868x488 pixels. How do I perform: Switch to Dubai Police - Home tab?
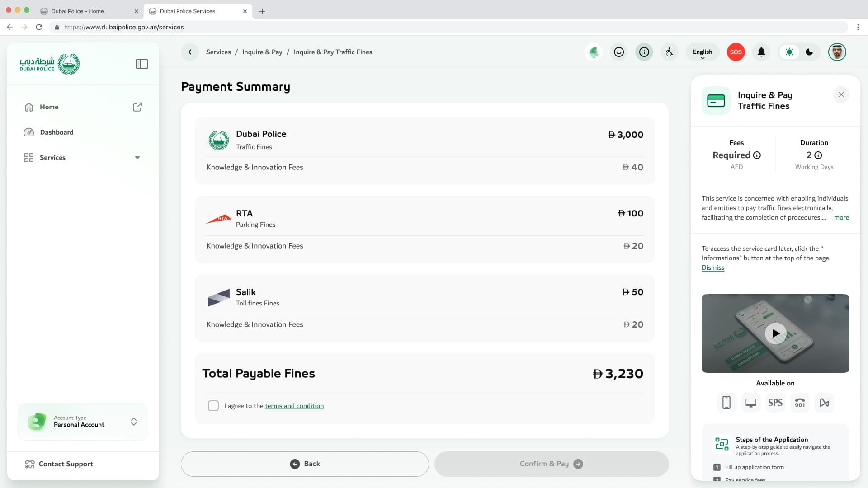89,11
